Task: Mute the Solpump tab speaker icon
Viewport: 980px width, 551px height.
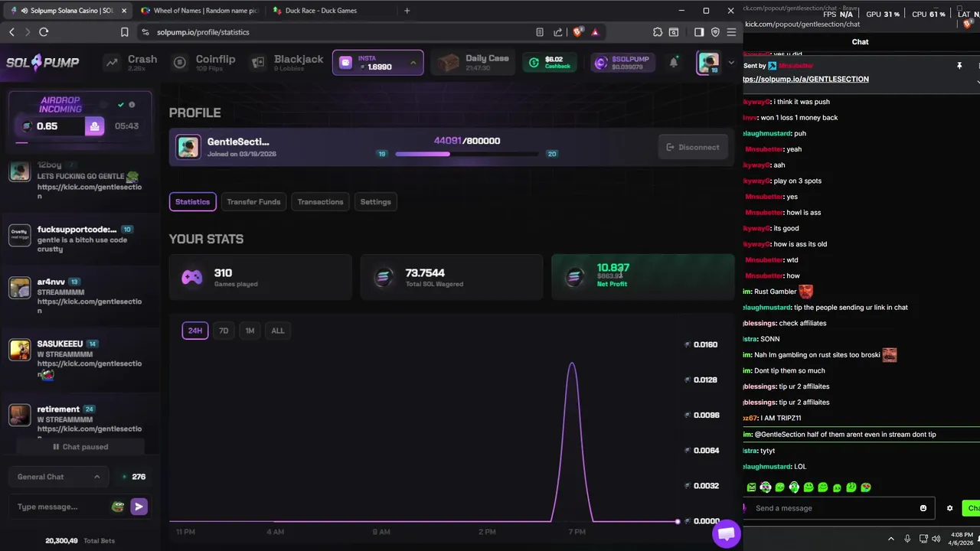Action: [24, 11]
